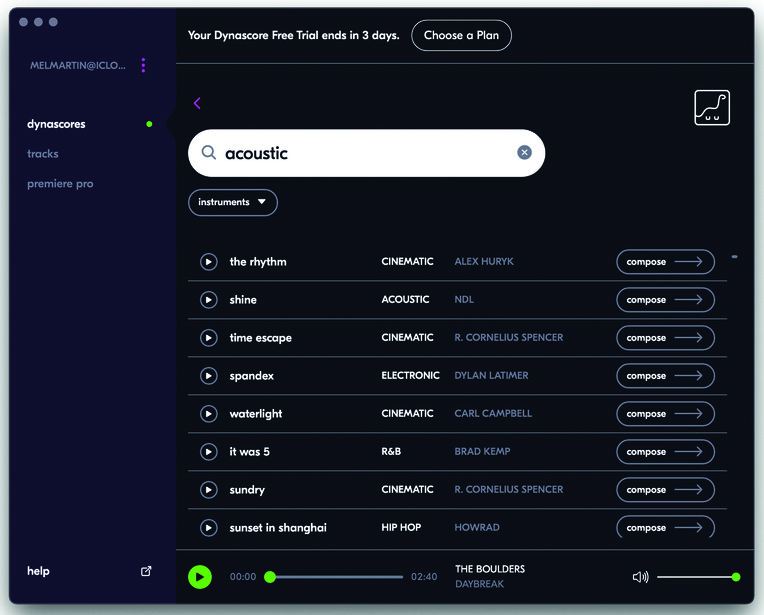764x615 pixels.
Task: Click the Choose a Plan button
Action: tap(461, 35)
